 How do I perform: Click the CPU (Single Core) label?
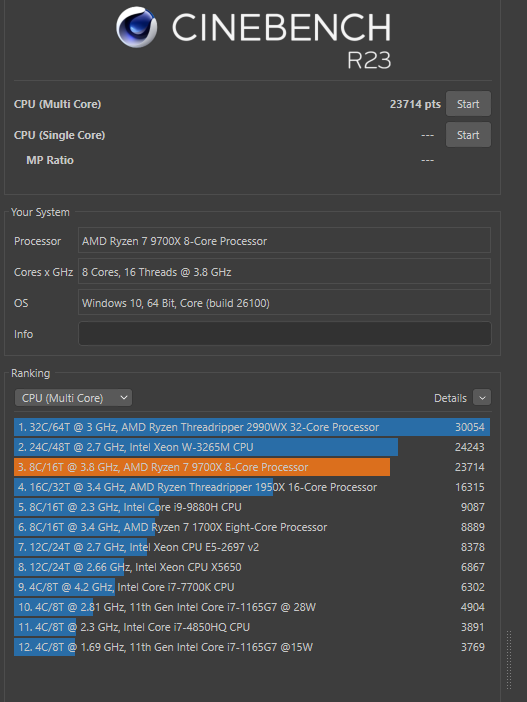pos(60,135)
